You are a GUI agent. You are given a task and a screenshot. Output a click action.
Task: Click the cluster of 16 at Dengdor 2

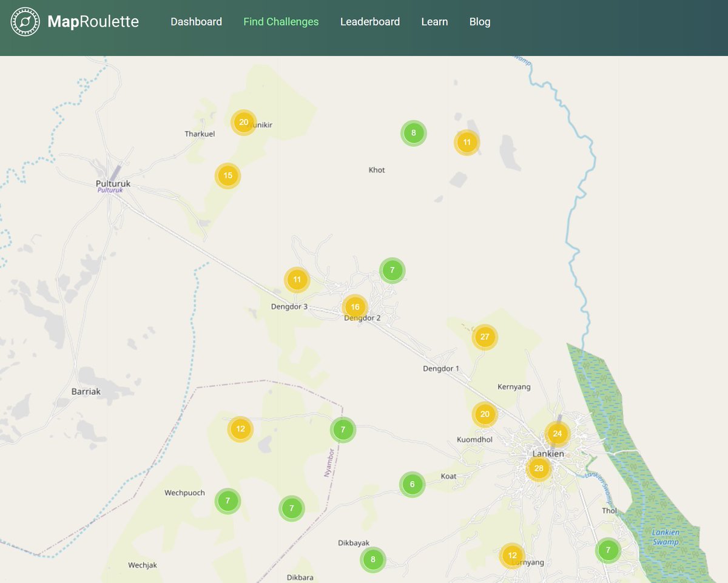355,307
